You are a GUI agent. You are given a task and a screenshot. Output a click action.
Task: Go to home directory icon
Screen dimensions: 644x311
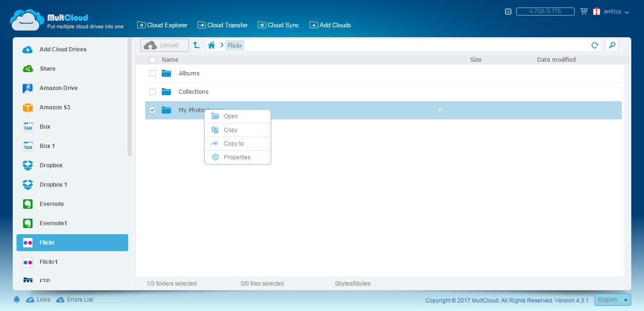[x=211, y=45]
